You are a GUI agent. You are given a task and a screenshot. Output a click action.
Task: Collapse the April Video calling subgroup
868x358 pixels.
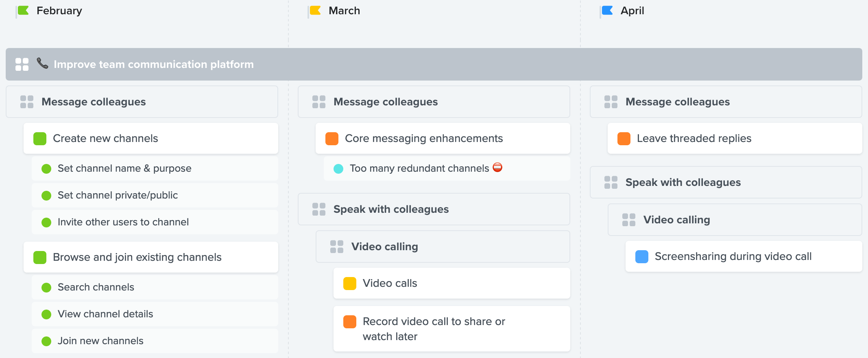click(735, 220)
